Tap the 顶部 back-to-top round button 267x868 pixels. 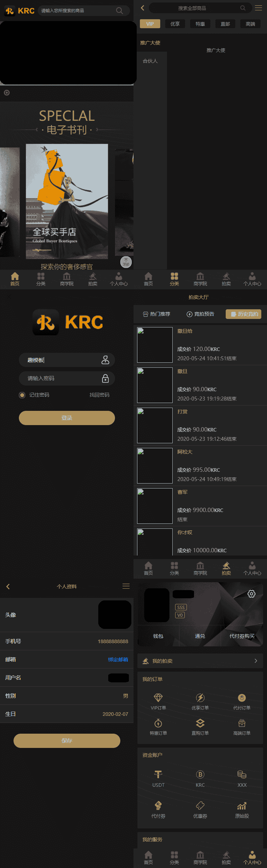pyautogui.click(x=126, y=262)
